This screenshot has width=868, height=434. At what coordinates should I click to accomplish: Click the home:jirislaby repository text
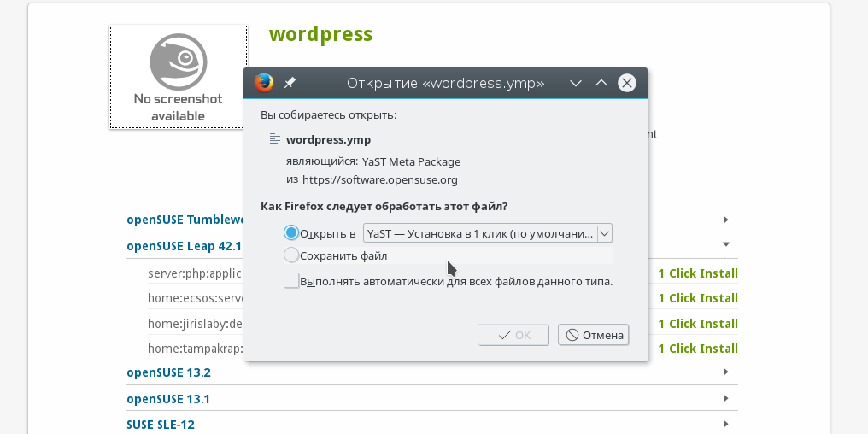(196, 324)
